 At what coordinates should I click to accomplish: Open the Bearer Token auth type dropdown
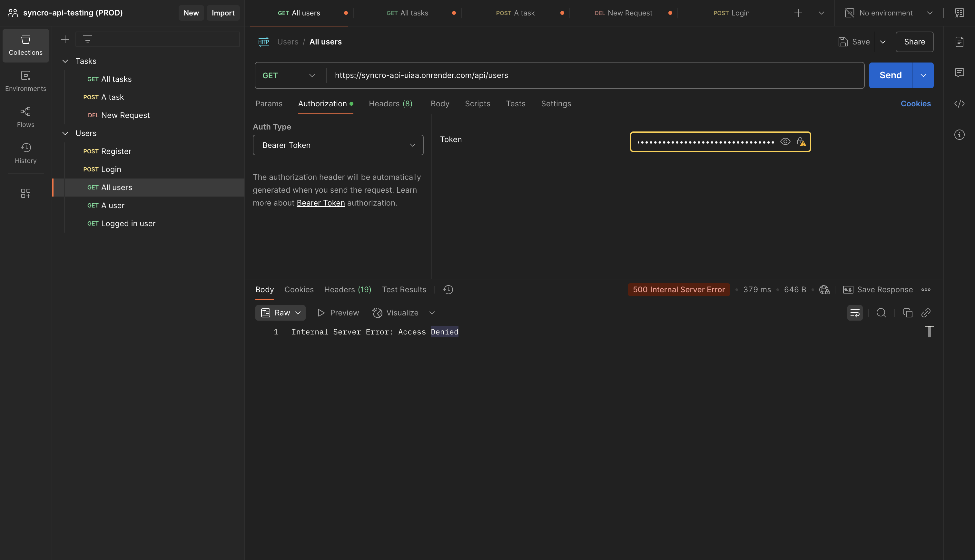click(338, 145)
